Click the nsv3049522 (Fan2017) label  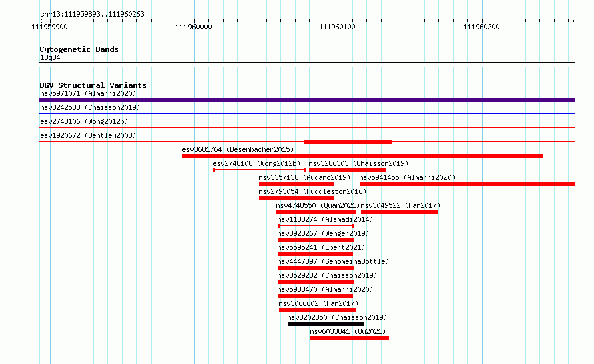click(x=400, y=205)
